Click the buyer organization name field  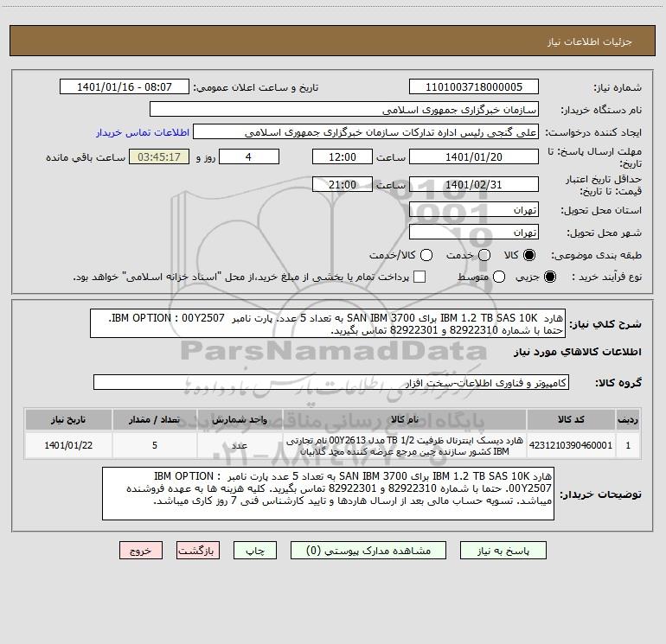pos(344,110)
